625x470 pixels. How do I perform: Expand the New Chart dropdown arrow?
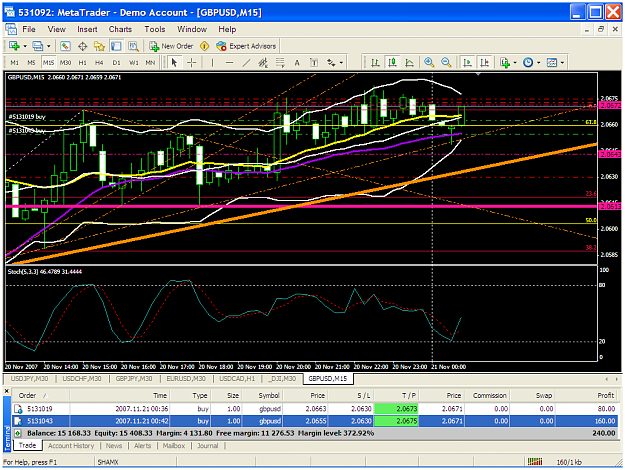click(x=25, y=46)
